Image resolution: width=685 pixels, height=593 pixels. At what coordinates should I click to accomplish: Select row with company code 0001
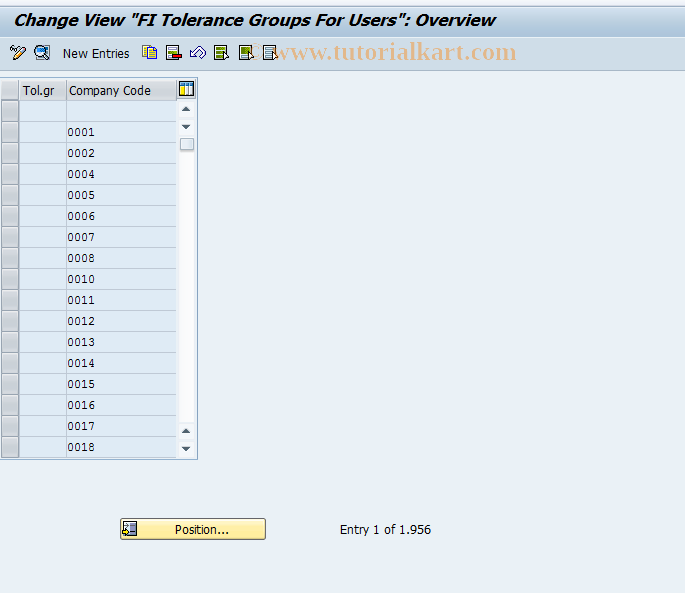pyautogui.click(x=10, y=132)
